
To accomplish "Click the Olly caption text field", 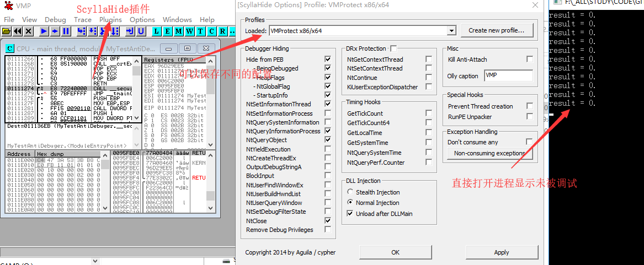I will coord(508,76).
